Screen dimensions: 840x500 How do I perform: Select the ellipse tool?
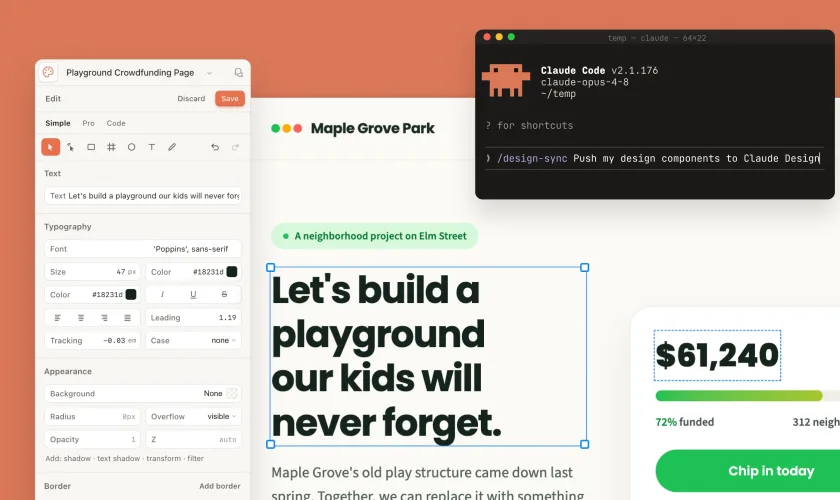131,147
